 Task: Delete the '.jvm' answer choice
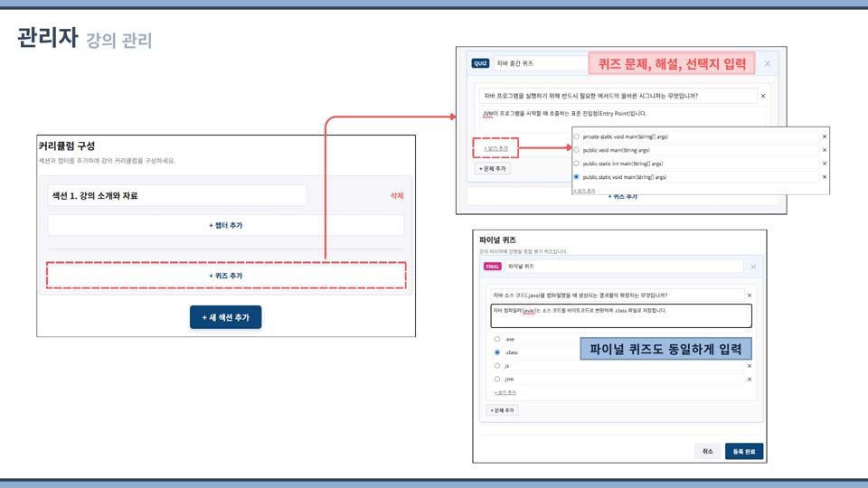749,380
